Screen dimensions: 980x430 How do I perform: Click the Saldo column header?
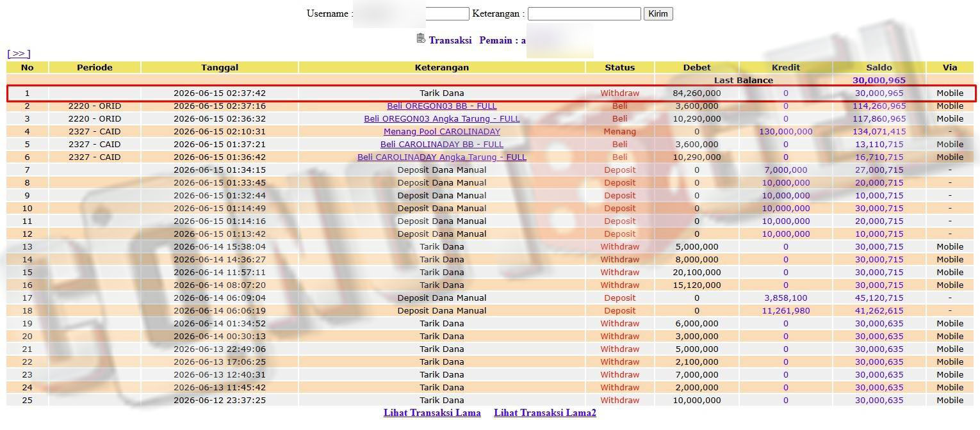tap(879, 67)
